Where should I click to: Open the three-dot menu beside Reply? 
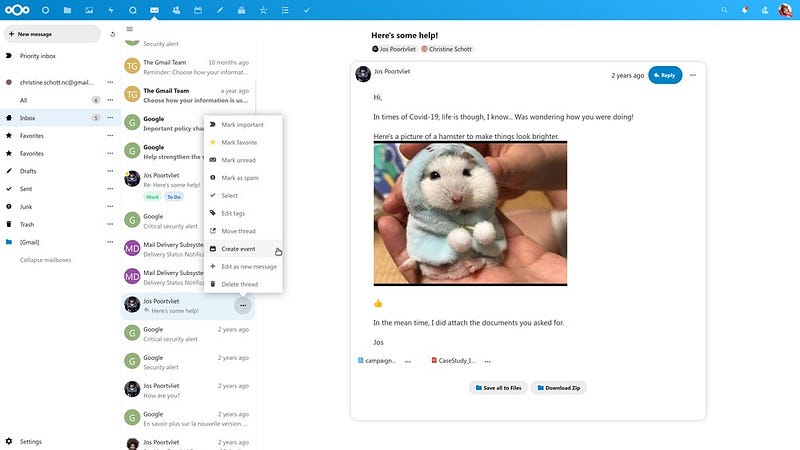[x=693, y=75]
